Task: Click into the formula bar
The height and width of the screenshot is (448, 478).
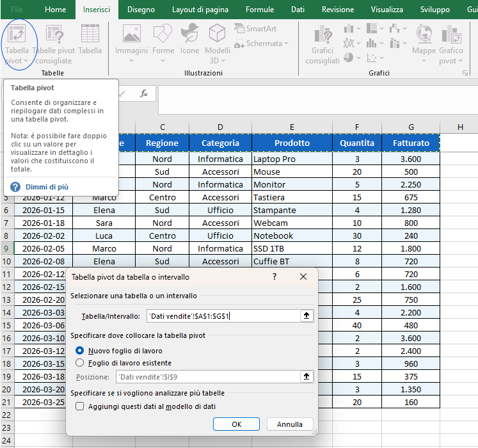Action: pos(317,99)
